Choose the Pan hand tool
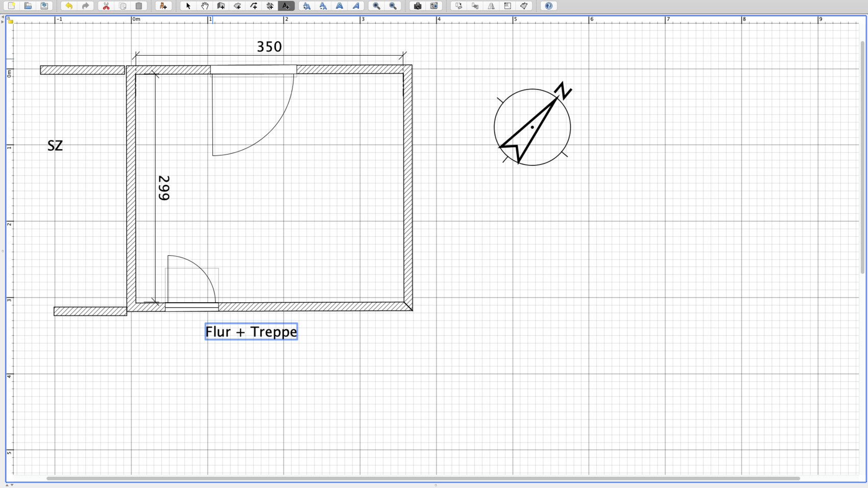 tap(204, 6)
